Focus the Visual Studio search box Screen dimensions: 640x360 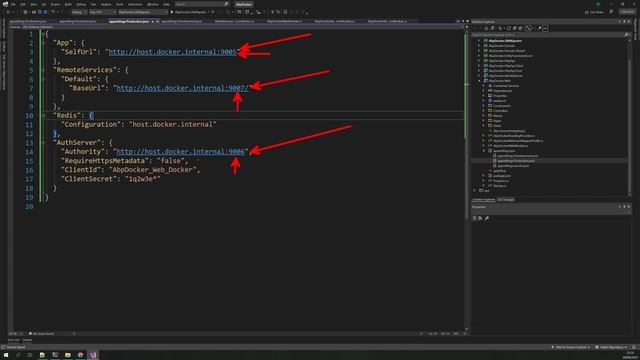[202, 4]
